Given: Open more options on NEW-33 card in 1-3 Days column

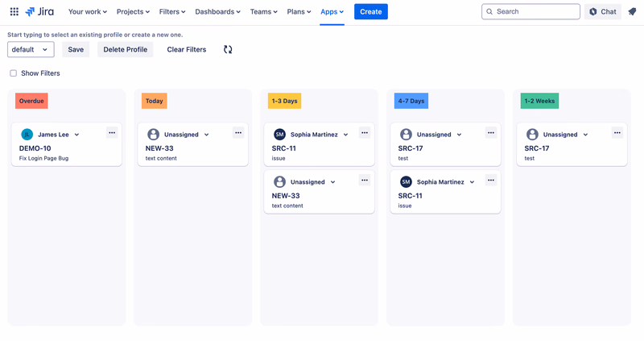Looking at the screenshot, I should pos(365,180).
